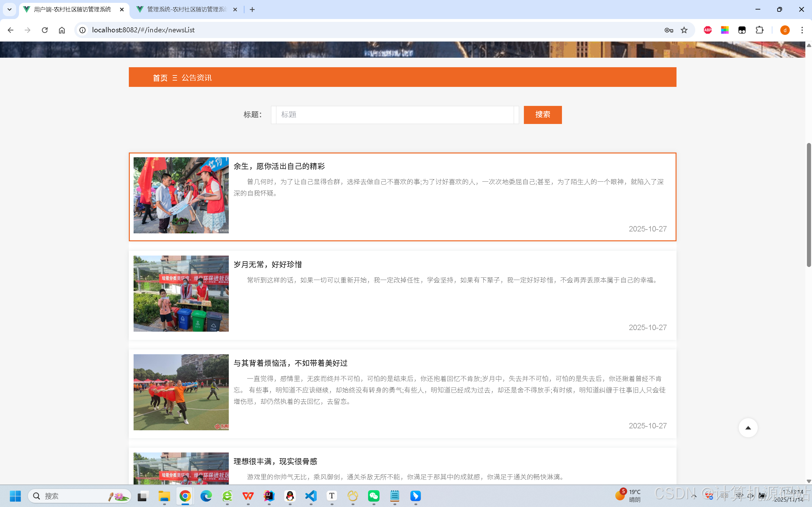Click the sports field activity thumbnail
Screen dimensions: 812x507
[181, 392]
